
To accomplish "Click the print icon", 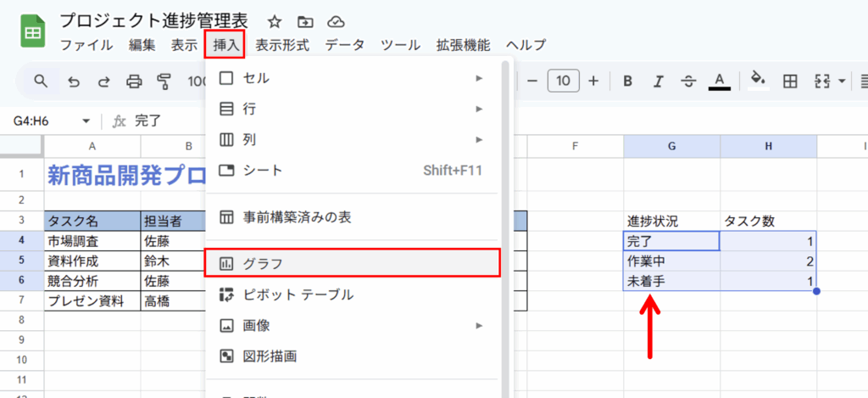I will pyautogui.click(x=134, y=81).
